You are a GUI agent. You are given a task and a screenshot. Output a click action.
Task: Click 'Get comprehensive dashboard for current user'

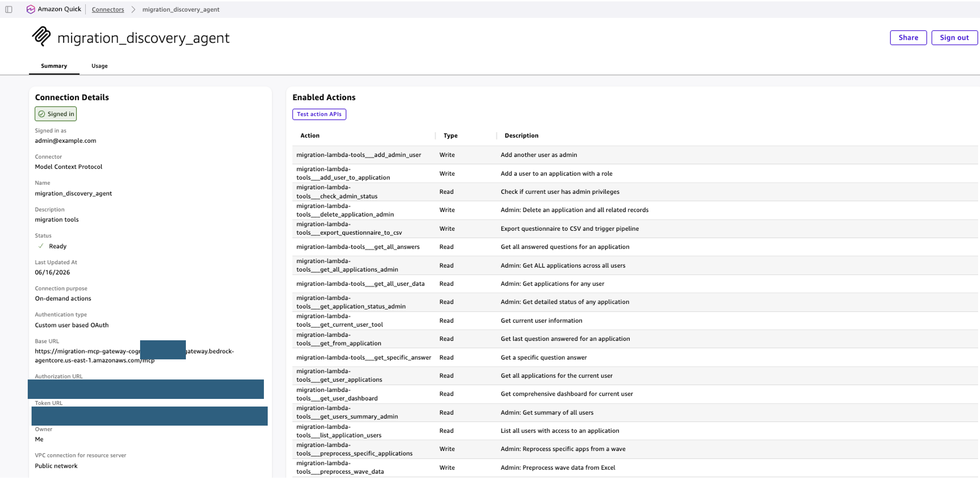(x=567, y=394)
